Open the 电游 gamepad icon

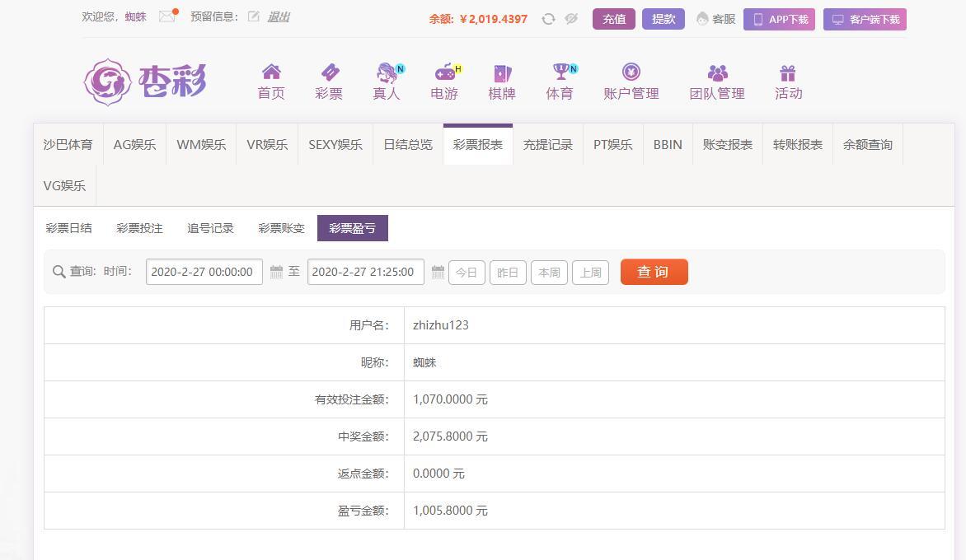click(444, 72)
